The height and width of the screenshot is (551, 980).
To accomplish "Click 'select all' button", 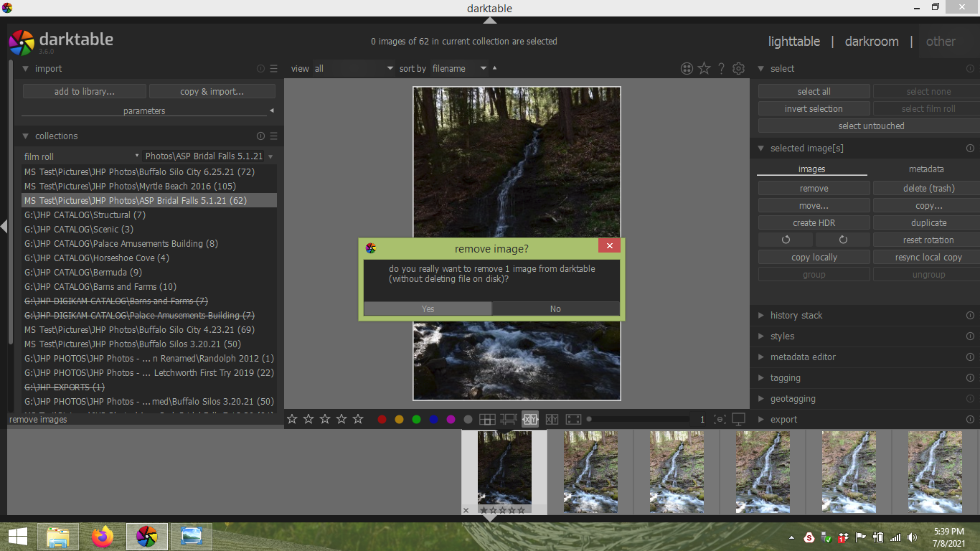I will coord(814,92).
